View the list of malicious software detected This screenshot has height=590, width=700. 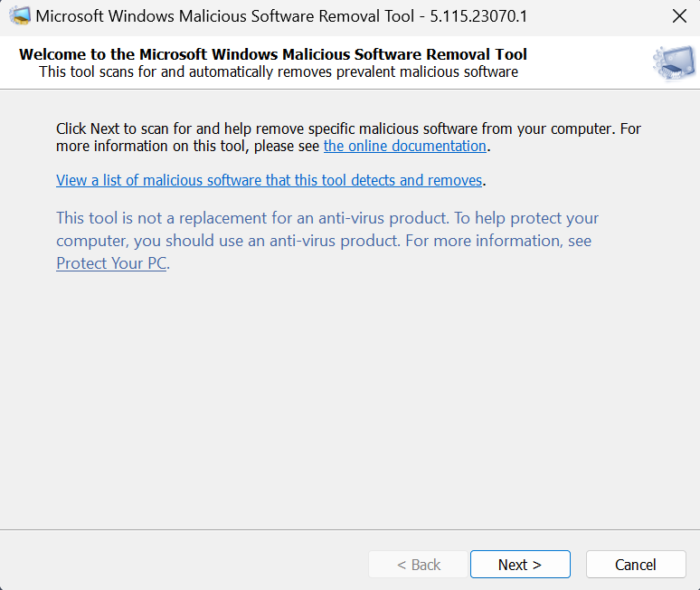tap(269, 180)
